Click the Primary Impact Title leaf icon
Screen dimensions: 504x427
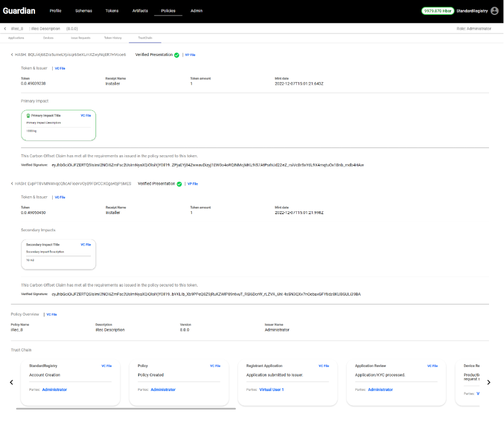pos(28,115)
